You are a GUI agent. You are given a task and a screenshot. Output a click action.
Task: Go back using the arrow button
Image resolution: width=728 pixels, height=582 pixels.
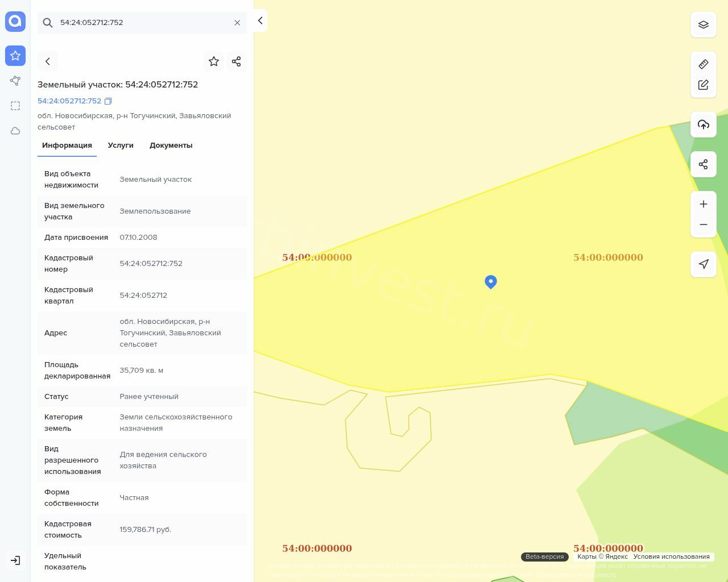click(48, 61)
